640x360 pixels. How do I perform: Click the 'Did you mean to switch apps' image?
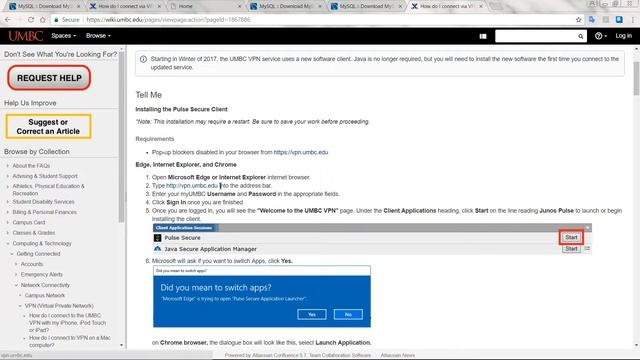262,296
